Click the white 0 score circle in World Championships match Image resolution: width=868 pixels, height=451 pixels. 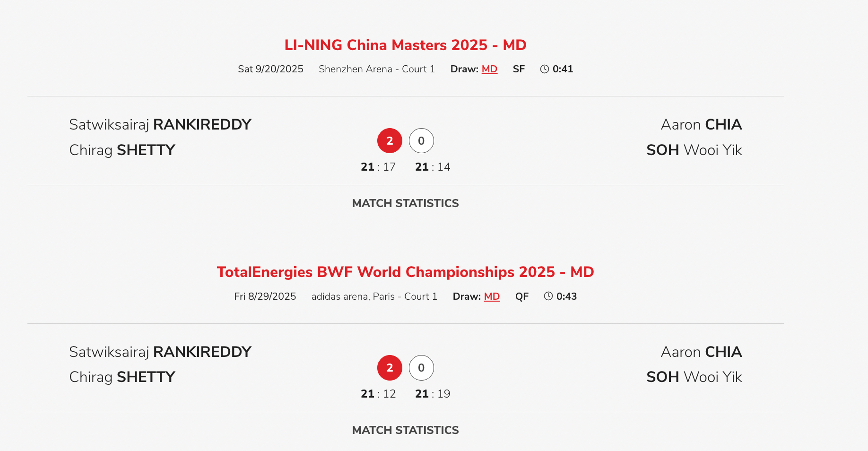(x=421, y=368)
